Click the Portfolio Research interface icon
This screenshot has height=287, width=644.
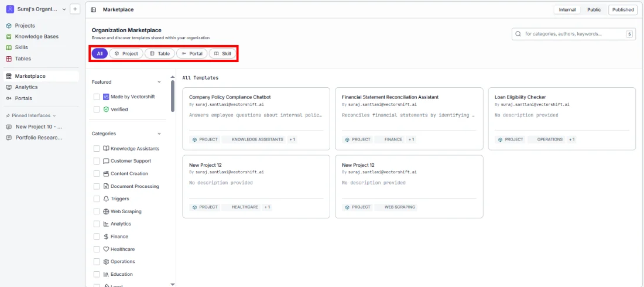coord(9,138)
